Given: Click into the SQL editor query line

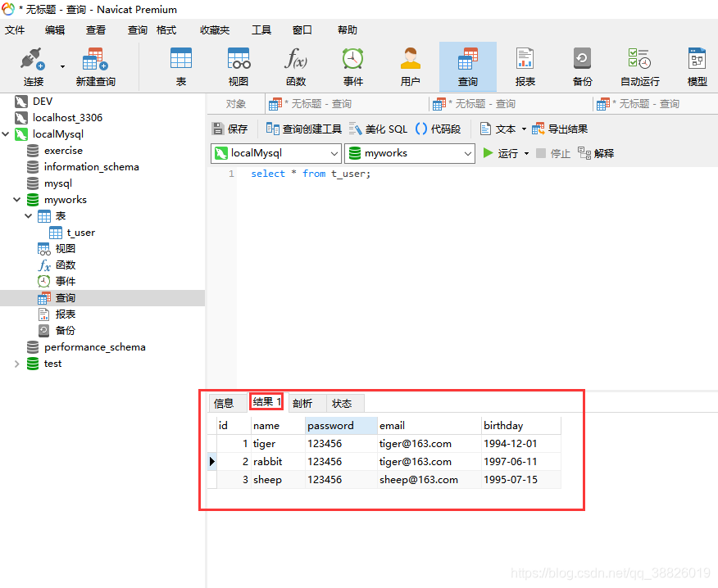Looking at the screenshot, I should click(311, 174).
